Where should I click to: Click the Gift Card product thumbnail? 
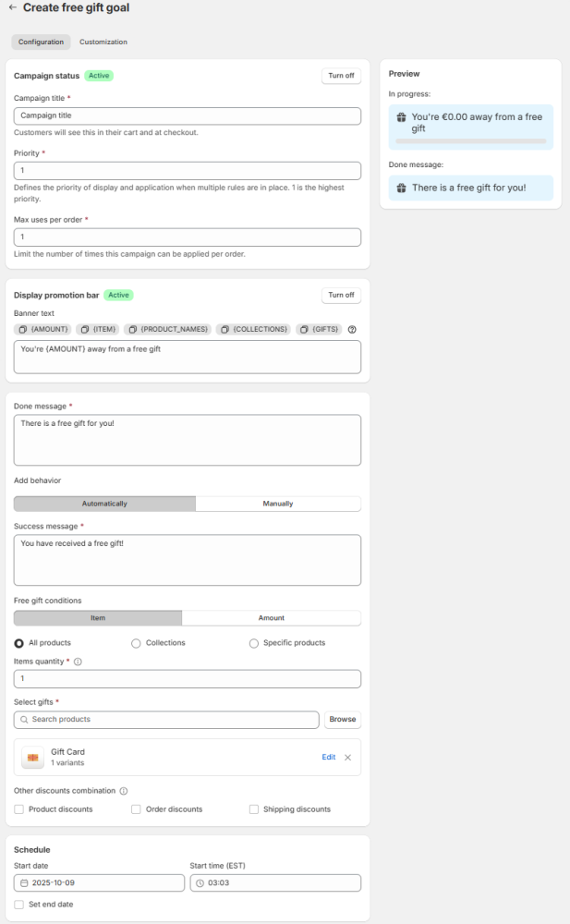33,758
